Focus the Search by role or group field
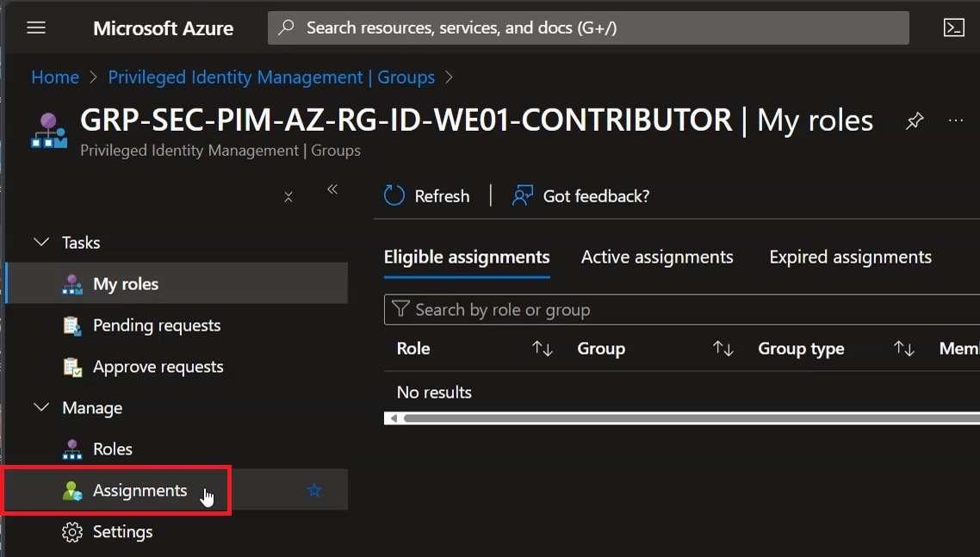This screenshot has width=980, height=557. [x=682, y=309]
